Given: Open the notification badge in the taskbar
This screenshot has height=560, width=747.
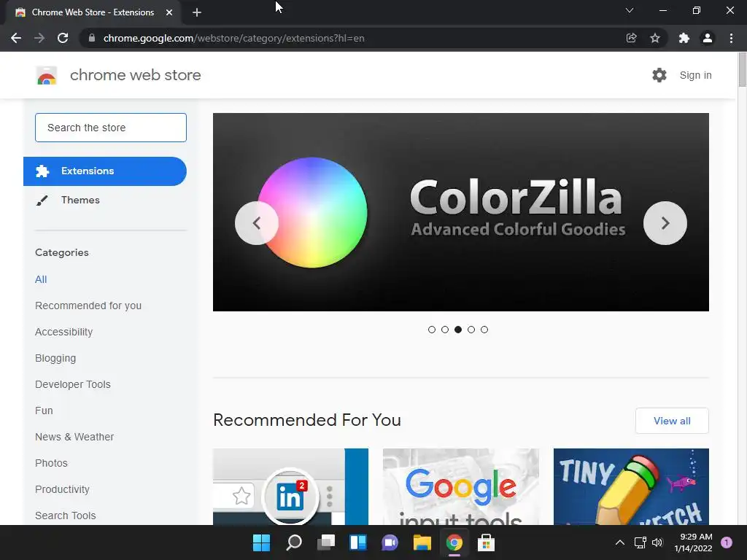Looking at the screenshot, I should (727, 542).
